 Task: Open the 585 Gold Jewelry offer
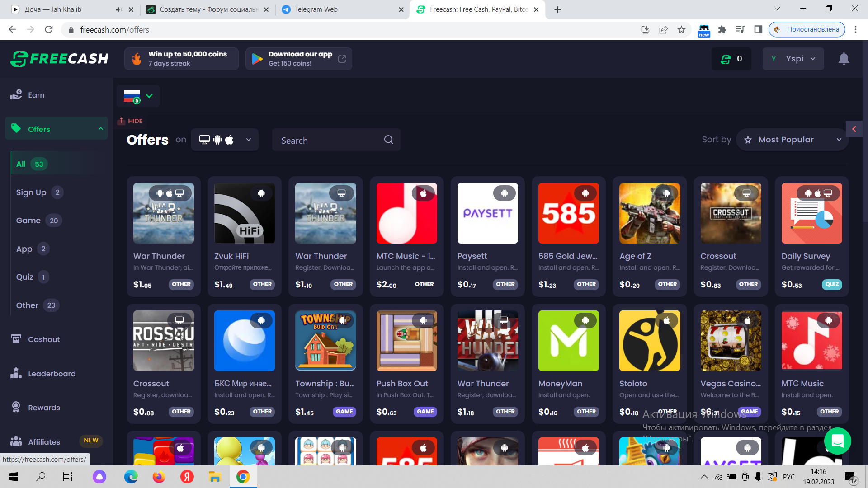click(568, 236)
